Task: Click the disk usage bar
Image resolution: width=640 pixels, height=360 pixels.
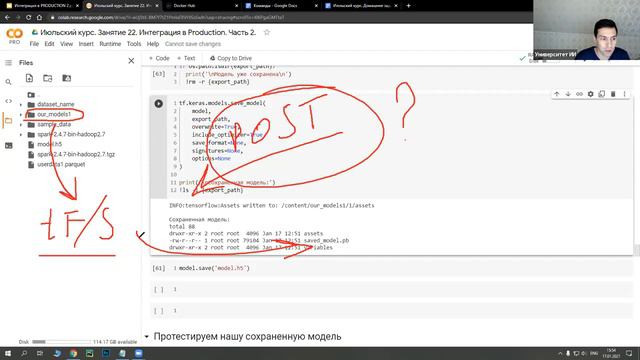Action: pyautogui.click(x=61, y=342)
